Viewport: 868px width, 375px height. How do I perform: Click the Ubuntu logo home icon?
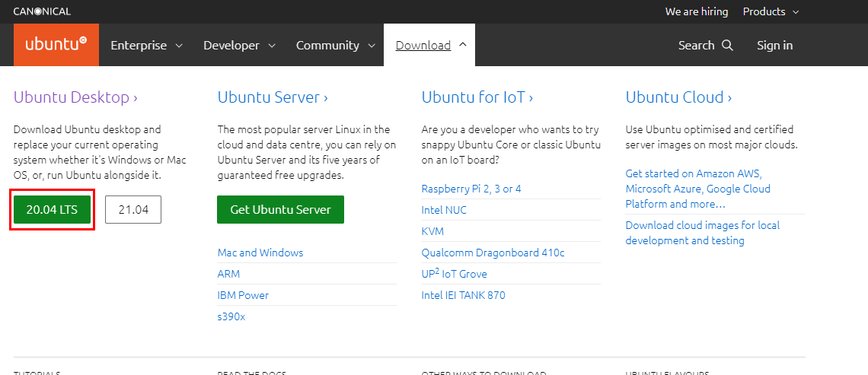pyautogui.click(x=56, y=45)
